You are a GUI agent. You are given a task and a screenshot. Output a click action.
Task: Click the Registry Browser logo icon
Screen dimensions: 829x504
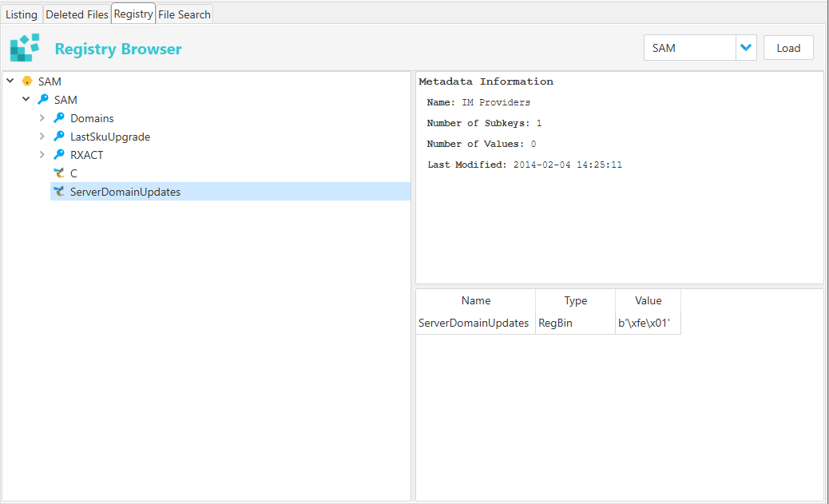[25, 48]
